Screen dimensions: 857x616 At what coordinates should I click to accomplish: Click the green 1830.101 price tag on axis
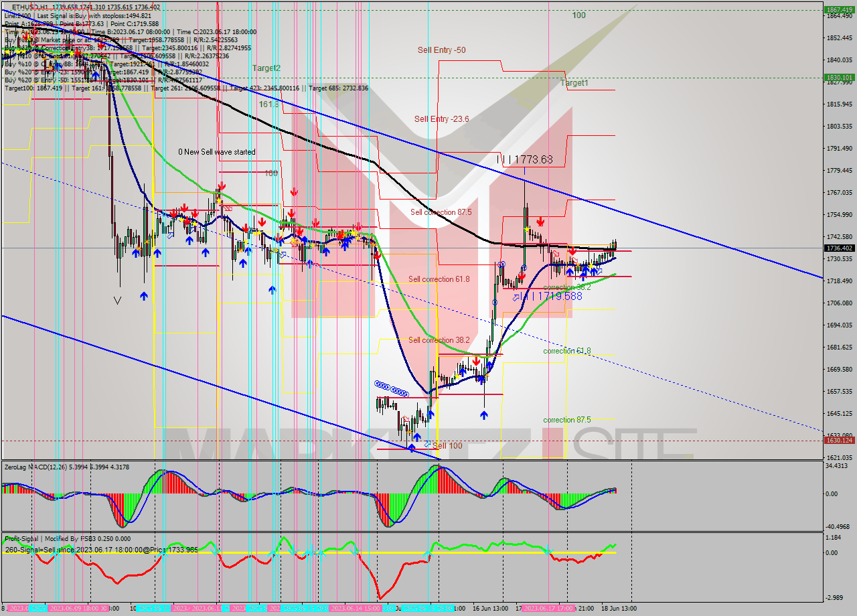(839, 78)
